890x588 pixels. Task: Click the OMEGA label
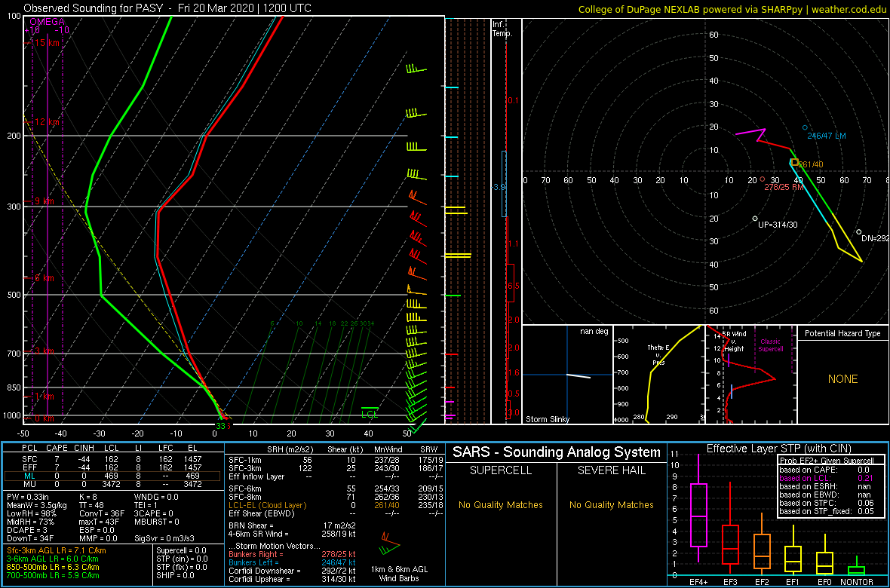[x=47, y=22]
